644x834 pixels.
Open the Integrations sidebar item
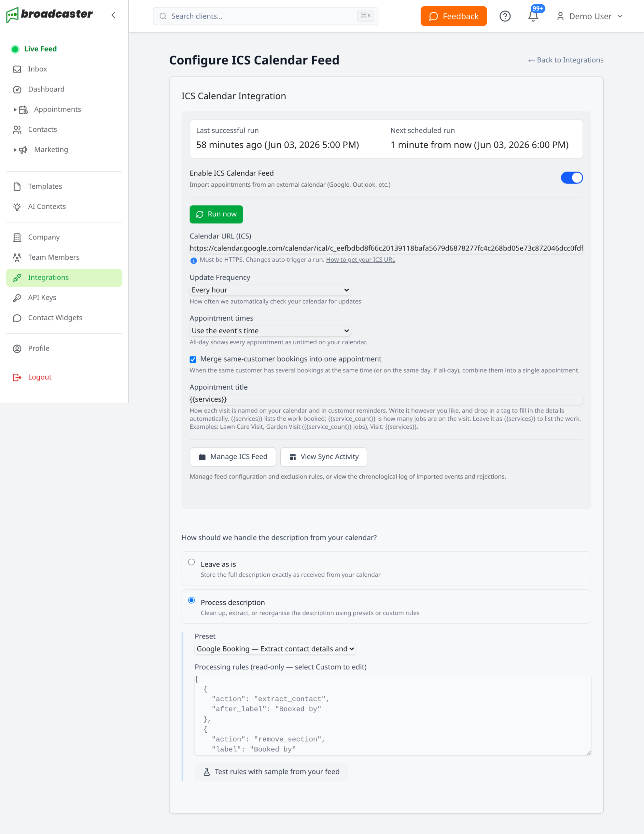(x=64, y=278)
